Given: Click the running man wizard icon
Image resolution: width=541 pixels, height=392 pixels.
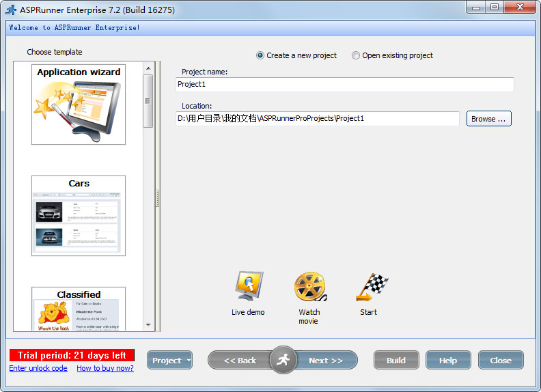Looking at the screenshot, I should coord(283,360).
